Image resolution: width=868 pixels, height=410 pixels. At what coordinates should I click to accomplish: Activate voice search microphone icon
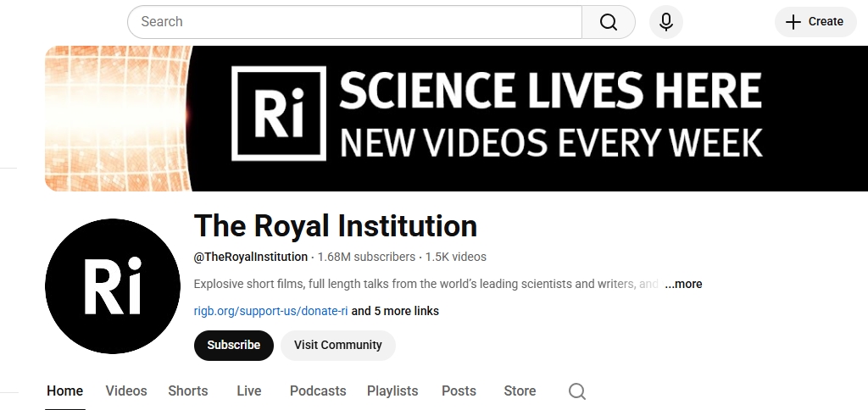[666, 22]
